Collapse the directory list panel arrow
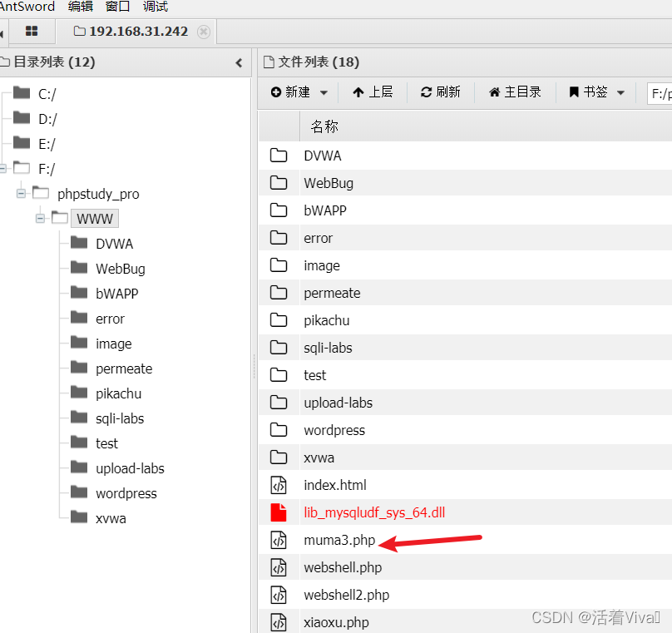This screenshot has height=633, width=672. coord(239,63)
